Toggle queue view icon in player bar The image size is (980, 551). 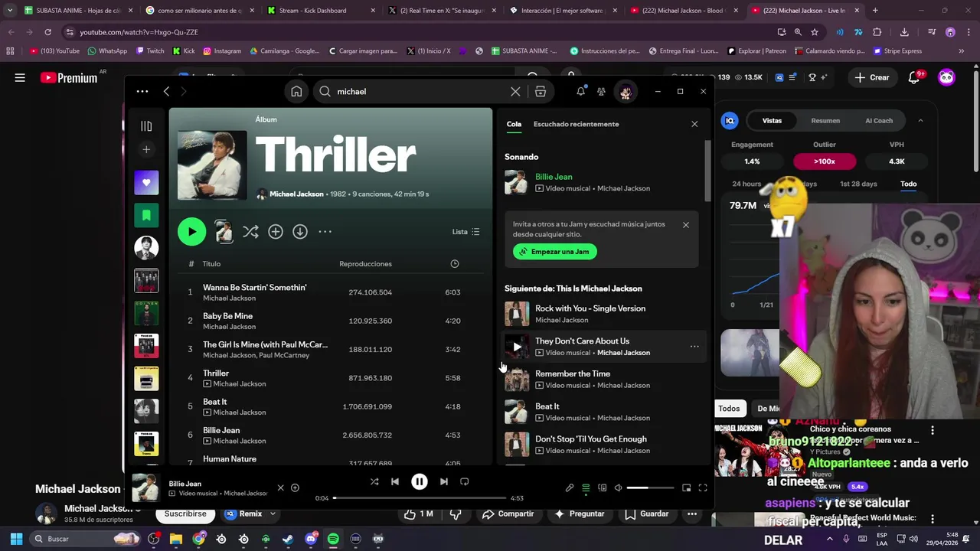pos(586,488)
